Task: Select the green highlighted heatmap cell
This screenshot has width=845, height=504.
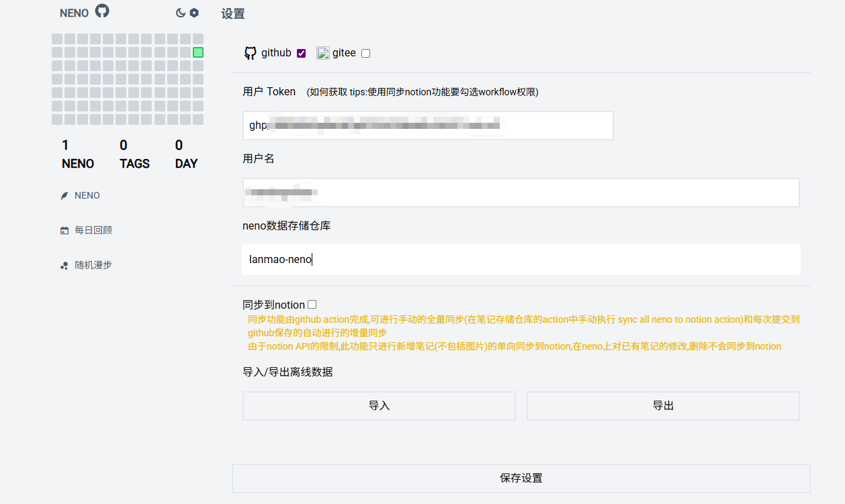Action: [198, 52]
